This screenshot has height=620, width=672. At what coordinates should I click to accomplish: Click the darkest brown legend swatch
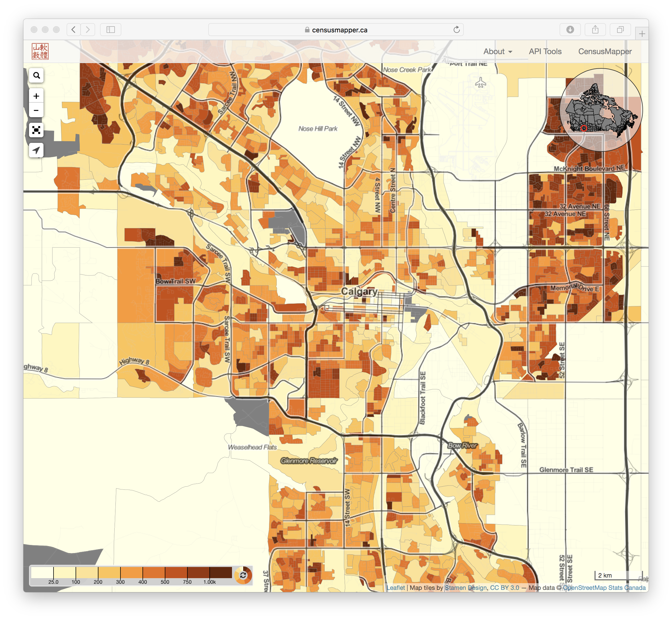point(221,573)
